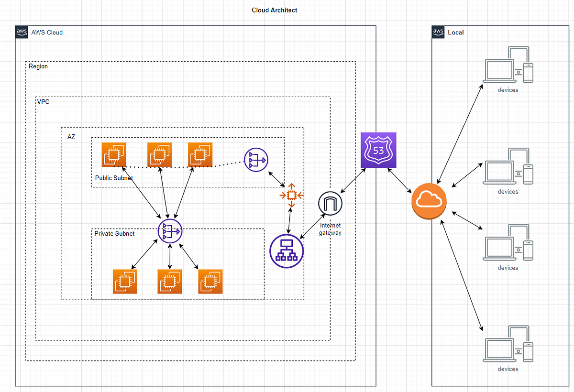The image size is (574, 392).
Task: Click the load balancer icon in Public Subnet
Action: click(256, 159)
